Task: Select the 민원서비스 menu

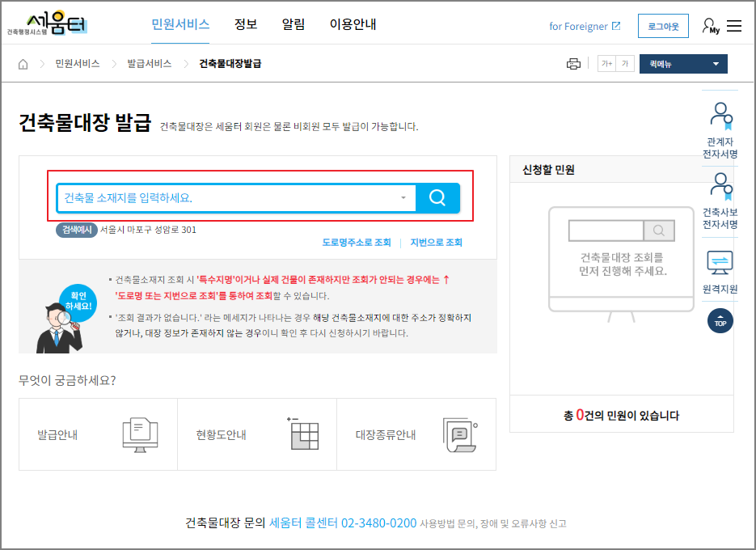Action: (179, 23)
